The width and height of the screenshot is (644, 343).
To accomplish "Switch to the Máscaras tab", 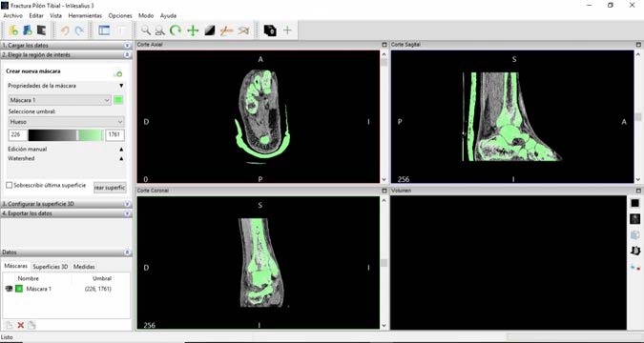I will (x=16, y=266).
